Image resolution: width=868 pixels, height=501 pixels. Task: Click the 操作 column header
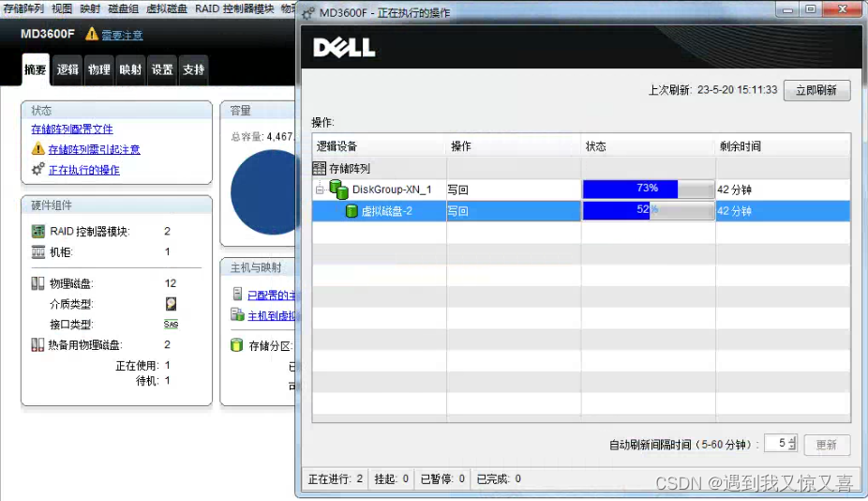pos(514,146)
